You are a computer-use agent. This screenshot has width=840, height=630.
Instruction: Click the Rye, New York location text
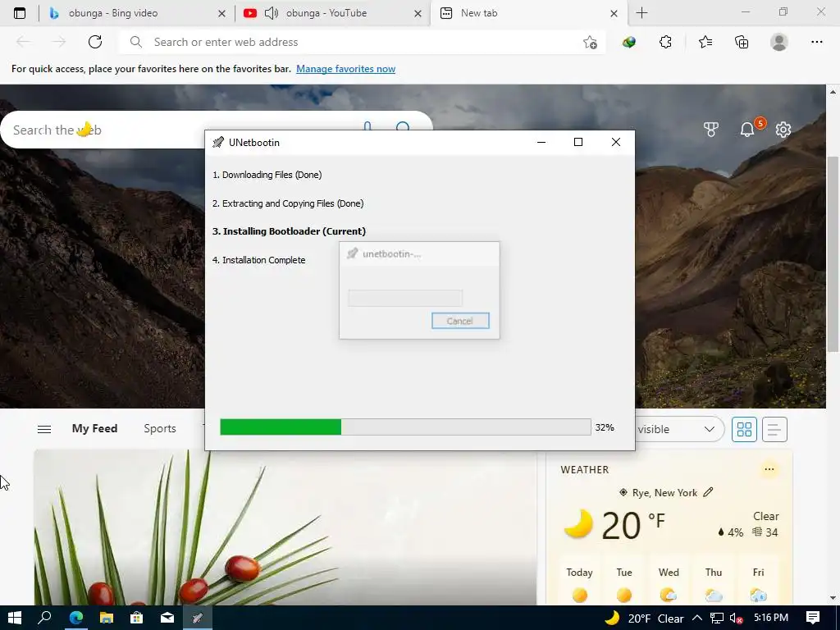(664, 493)
